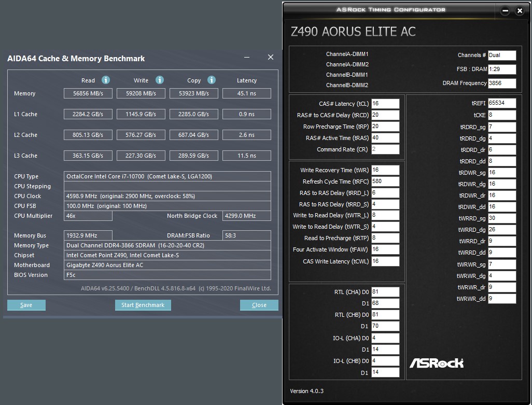Click the Copy info icon
The height and width of the screenshot is (405, 532).
point(212,80)
